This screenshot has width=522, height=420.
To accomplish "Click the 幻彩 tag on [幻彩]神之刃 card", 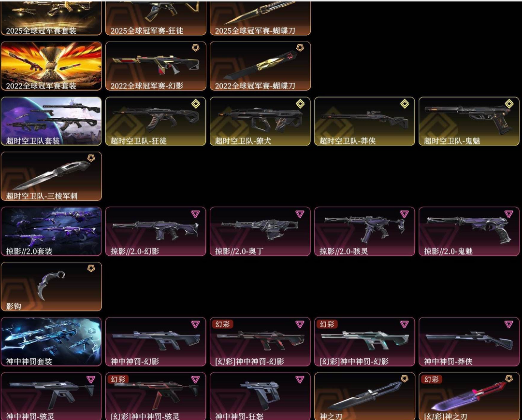I will coord(432,379).
